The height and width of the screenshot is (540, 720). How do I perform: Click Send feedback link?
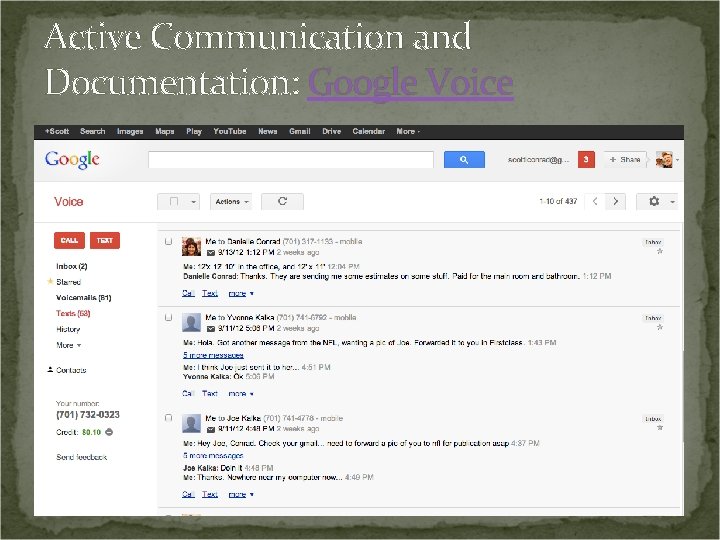point(81,457)
